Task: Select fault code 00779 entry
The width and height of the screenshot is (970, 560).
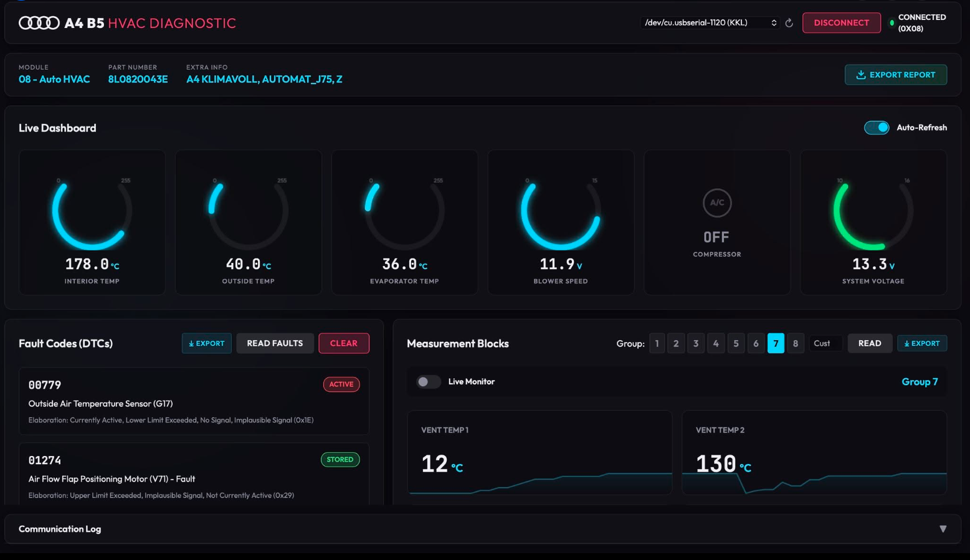Action: 194,401
